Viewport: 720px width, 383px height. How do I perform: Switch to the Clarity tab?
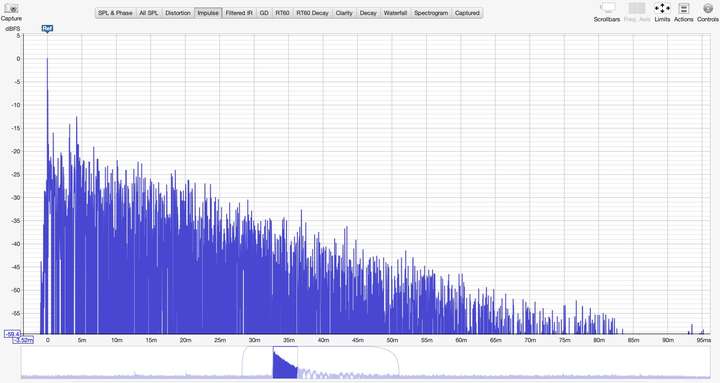(x=344, y=13)
